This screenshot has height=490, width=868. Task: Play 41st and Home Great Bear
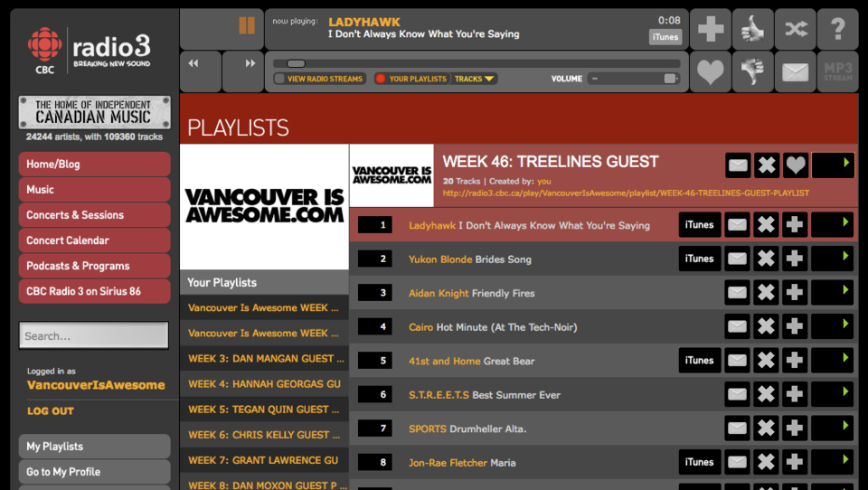point(832,361)
